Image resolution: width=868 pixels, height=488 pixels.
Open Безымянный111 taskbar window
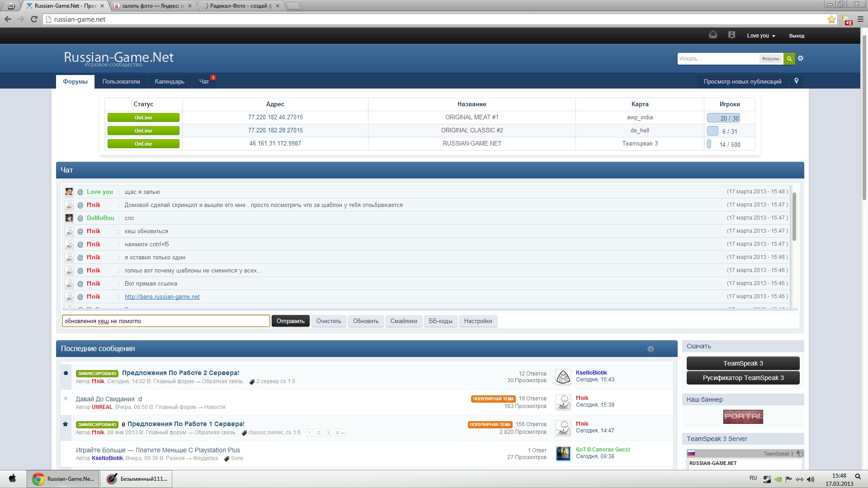[136, 479]
